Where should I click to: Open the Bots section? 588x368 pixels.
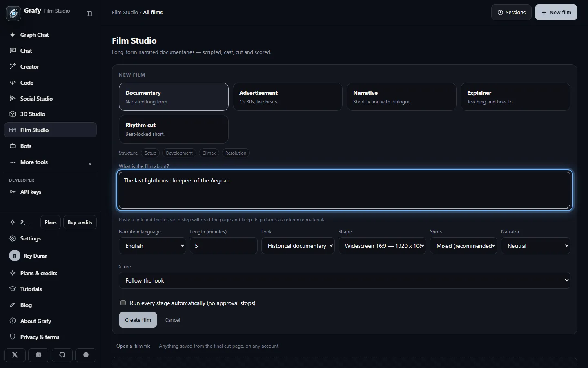(50, 146)
